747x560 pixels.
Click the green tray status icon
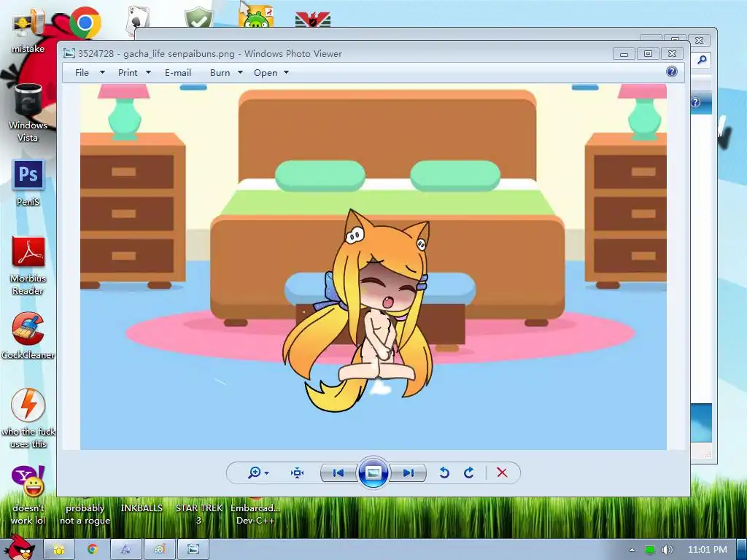tap(650, 550)
